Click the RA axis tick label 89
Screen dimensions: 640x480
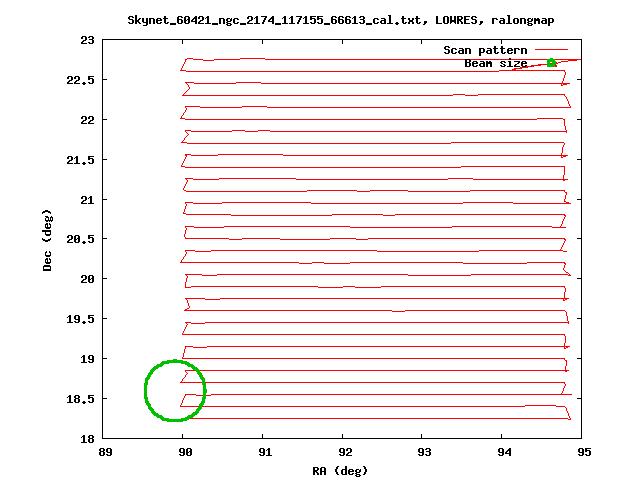(x=105, y=452)
